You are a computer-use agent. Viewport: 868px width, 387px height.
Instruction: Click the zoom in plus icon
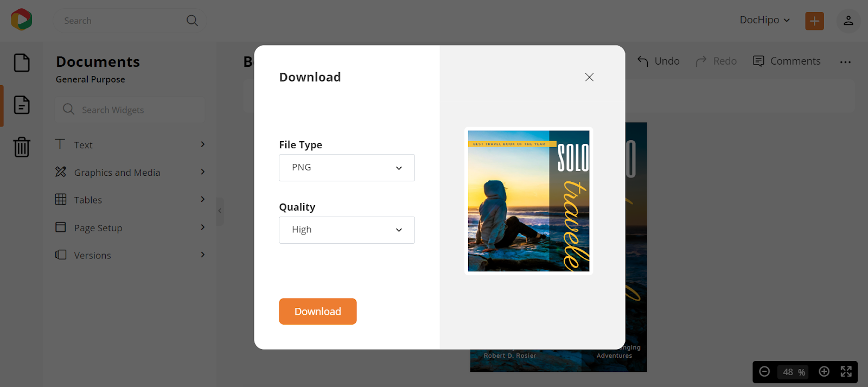824,372
